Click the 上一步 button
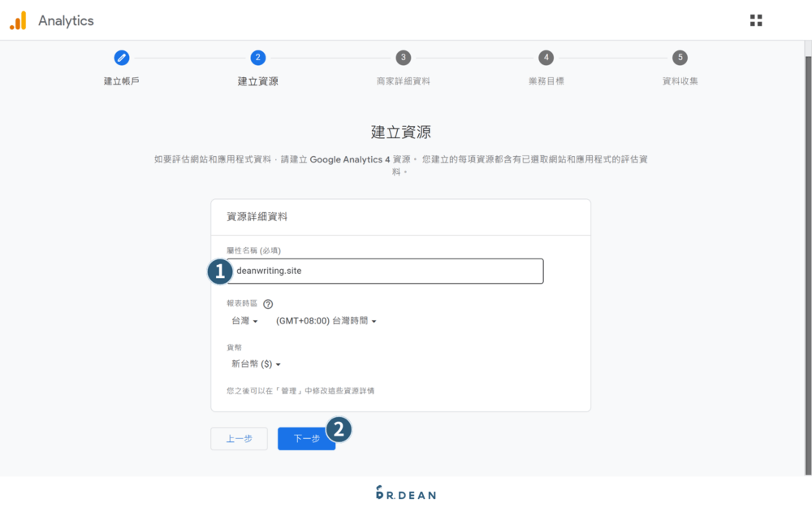Screen dimensions: 812x508 pyautogui.click(x=239, y=438)
